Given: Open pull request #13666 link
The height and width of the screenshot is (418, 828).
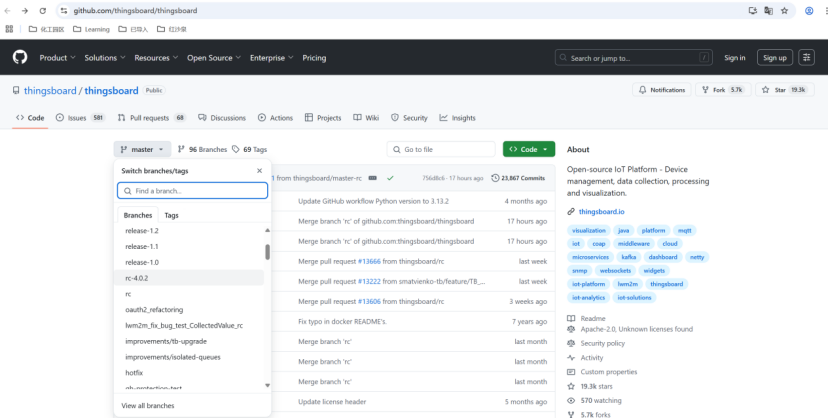Looking at the screenshot, I should pyautogui.click(x=369, y=261).
